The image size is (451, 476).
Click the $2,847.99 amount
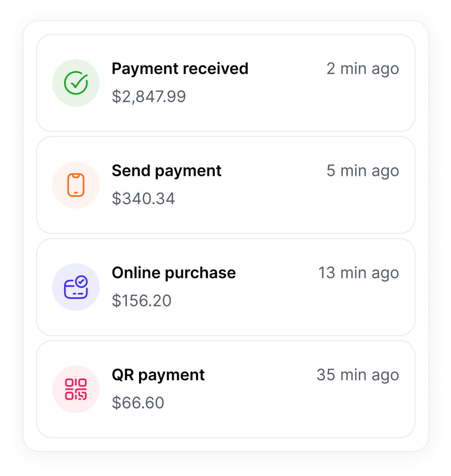point(149,97)
